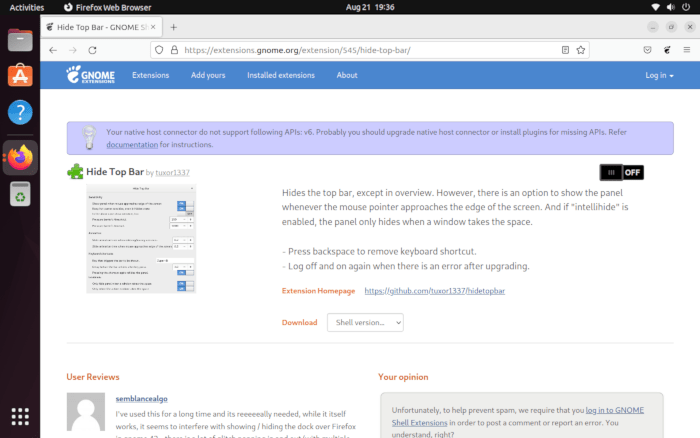Click the green puzzle extension icon

point(75,171)
